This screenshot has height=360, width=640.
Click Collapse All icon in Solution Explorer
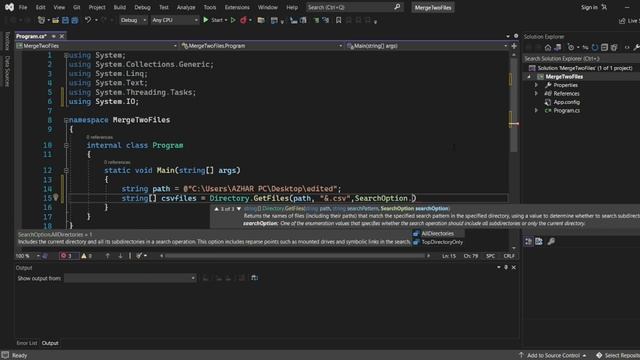[604, 48]
